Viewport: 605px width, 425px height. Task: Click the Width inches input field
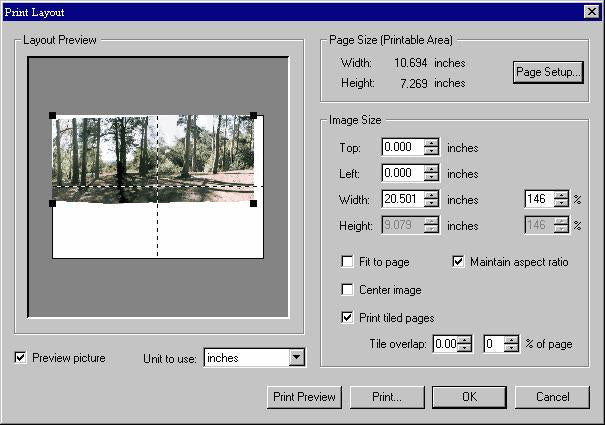point(403,199)
